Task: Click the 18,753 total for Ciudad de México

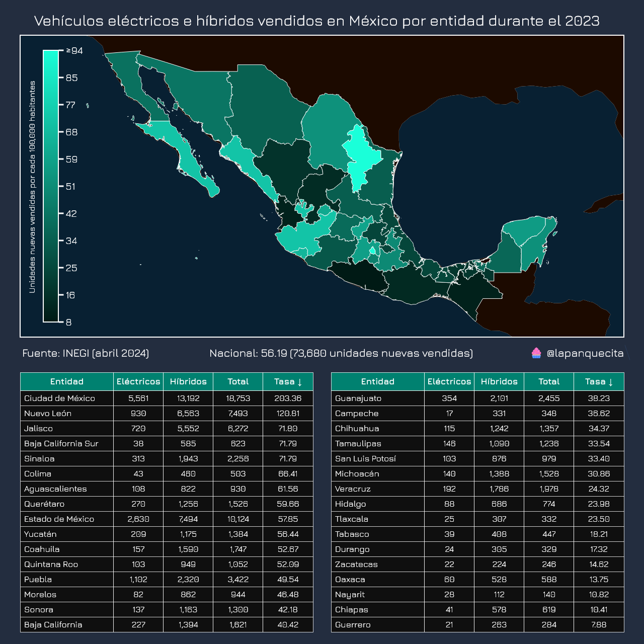Action: [x=238, y=398]
